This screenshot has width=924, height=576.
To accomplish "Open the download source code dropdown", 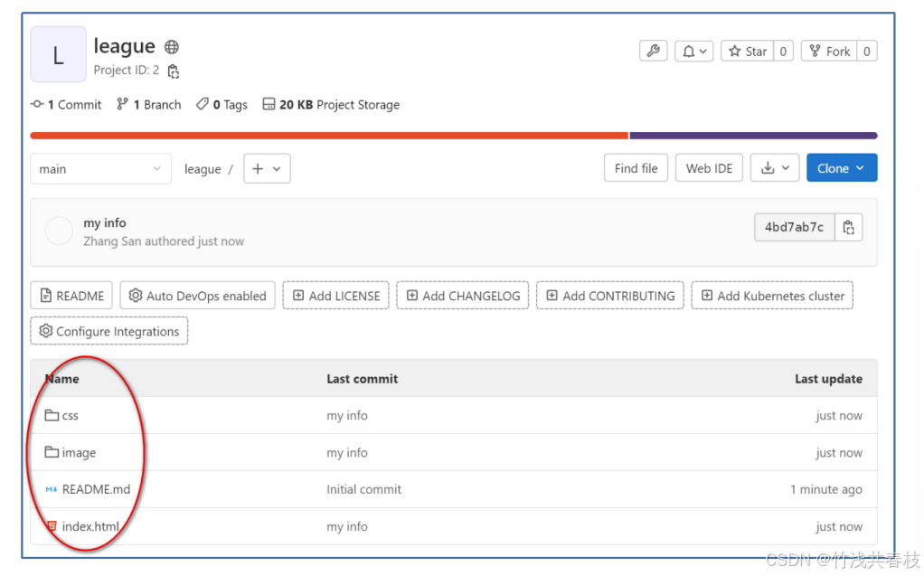I will coord(775,168).
